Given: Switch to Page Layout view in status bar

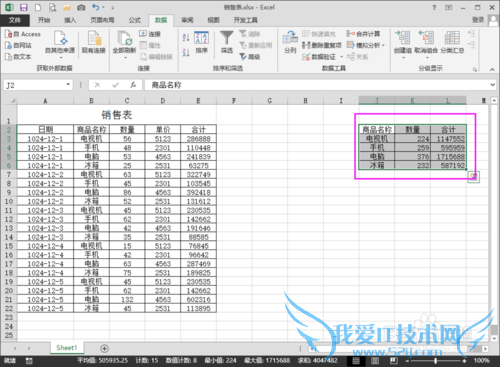Looking at the screenshot, I should coord(375,361).
